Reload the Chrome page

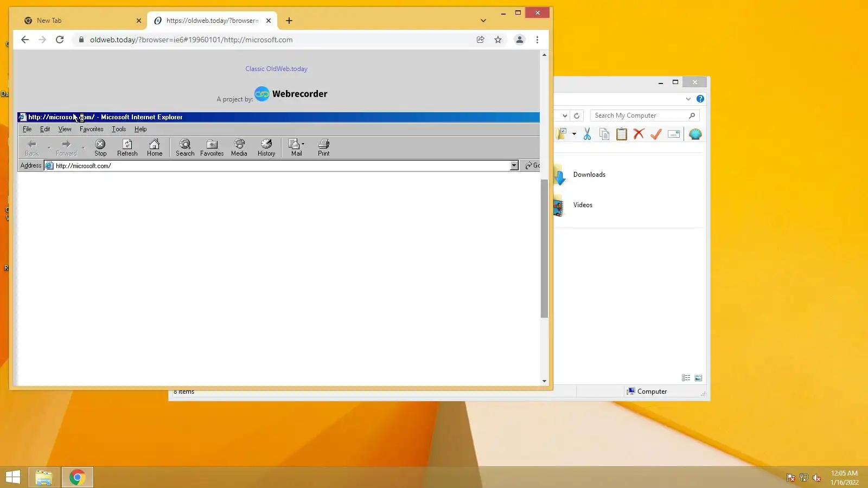[x=60, y=40]
